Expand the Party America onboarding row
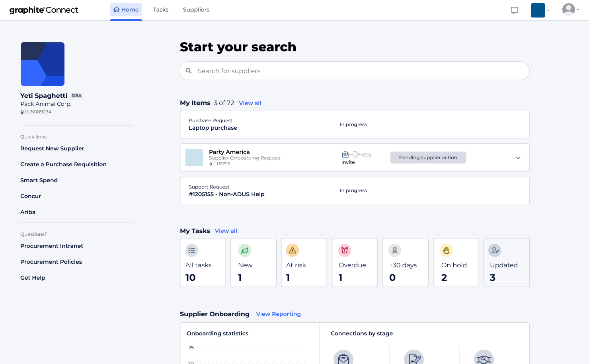Viewport: 589px width, 364px height. point(518,158)
